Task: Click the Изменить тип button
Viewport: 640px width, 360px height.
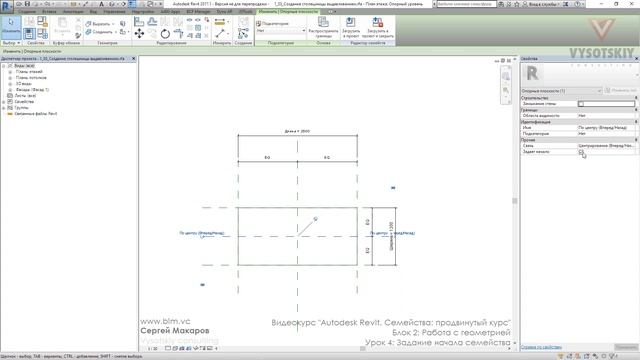Action: coord(621,91)
